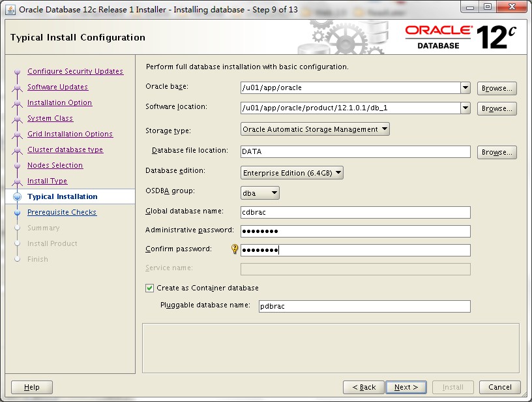Minimize the installer window

470,7
